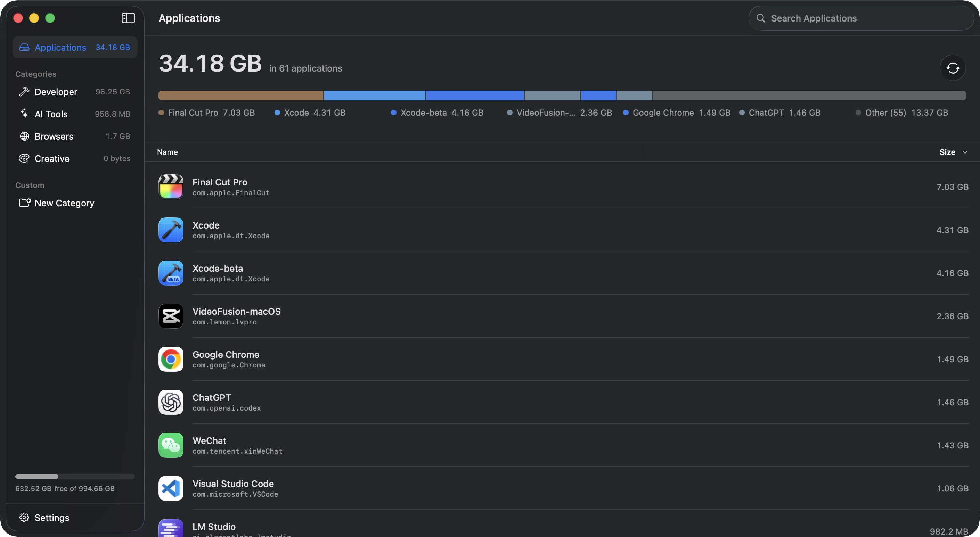Click the 'in 61 applications' summary text

pos(305,68)
